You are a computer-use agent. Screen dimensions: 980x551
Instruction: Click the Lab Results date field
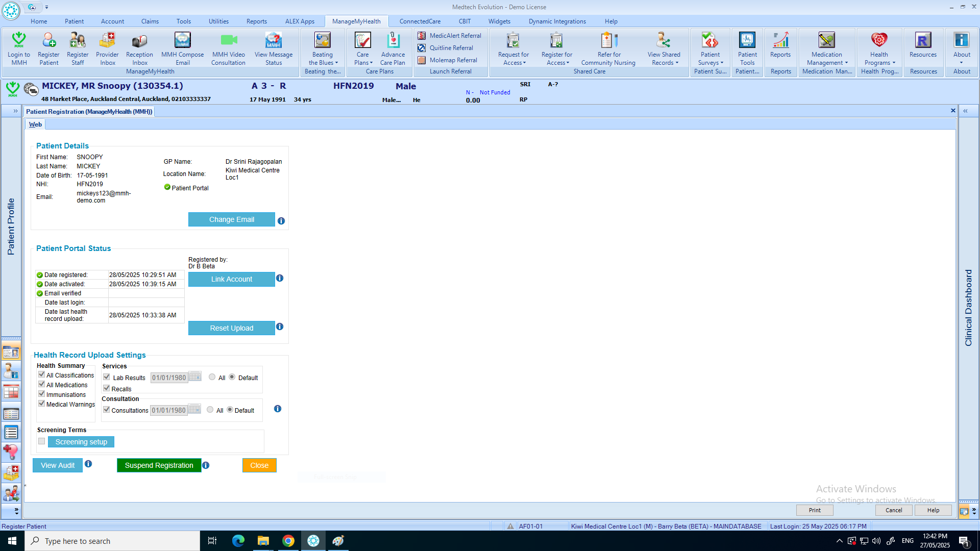coord(169,378)
